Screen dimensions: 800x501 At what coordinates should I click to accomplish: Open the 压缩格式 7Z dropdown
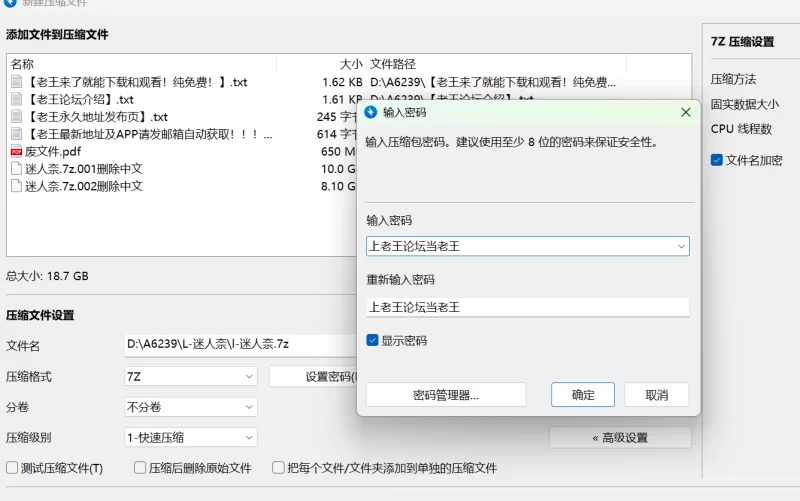click(x=190, y=377)
